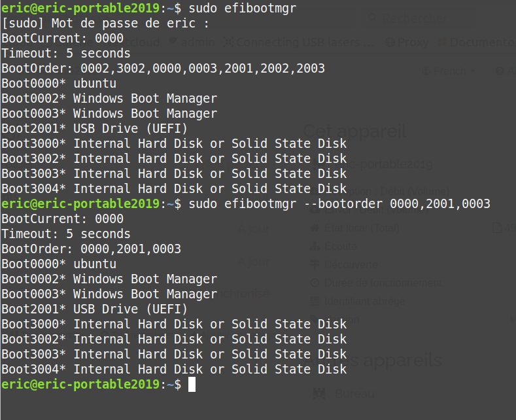Click the efibootmgr --bootorder command line
The image size is (516, 420).
point(339,204)
